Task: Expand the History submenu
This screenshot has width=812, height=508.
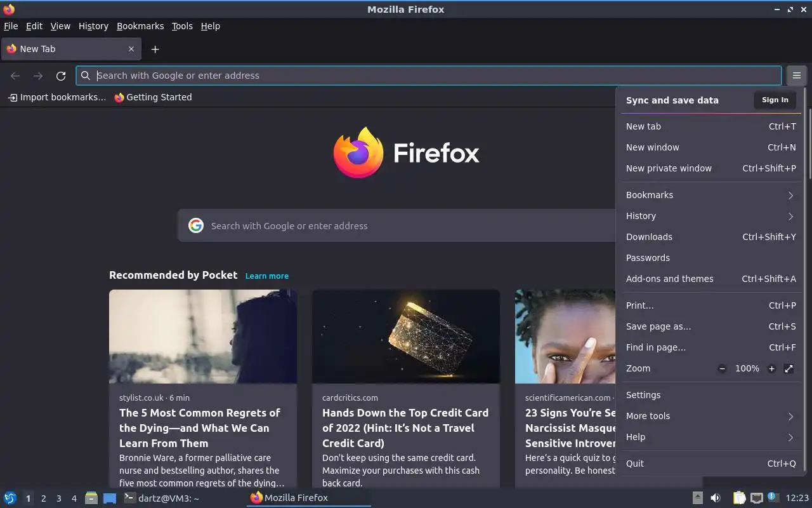Action: 710,216
